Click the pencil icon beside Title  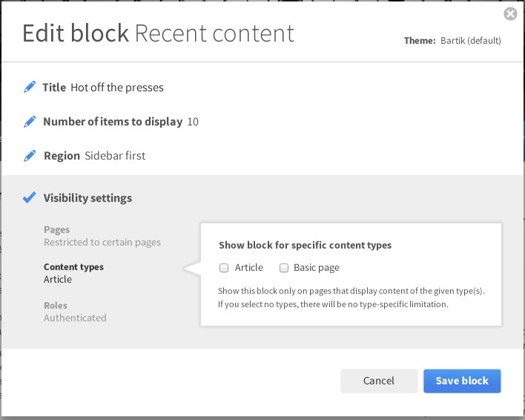click(x=30, y=88)
